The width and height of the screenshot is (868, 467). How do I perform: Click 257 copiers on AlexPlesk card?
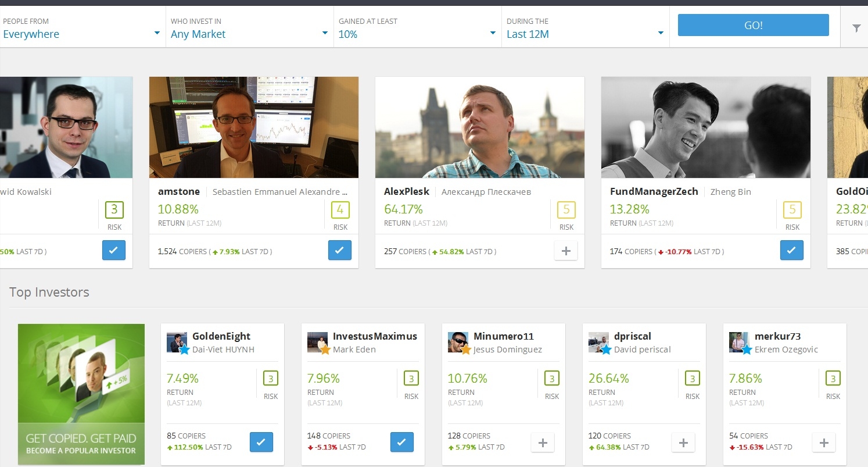[x=405, y=252]
